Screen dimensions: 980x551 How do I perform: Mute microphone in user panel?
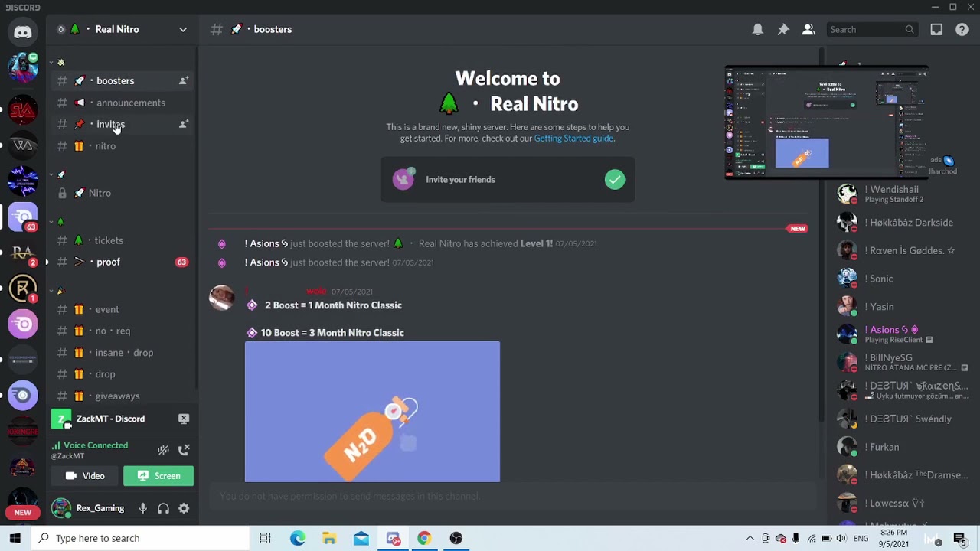(x=142, y=508)
